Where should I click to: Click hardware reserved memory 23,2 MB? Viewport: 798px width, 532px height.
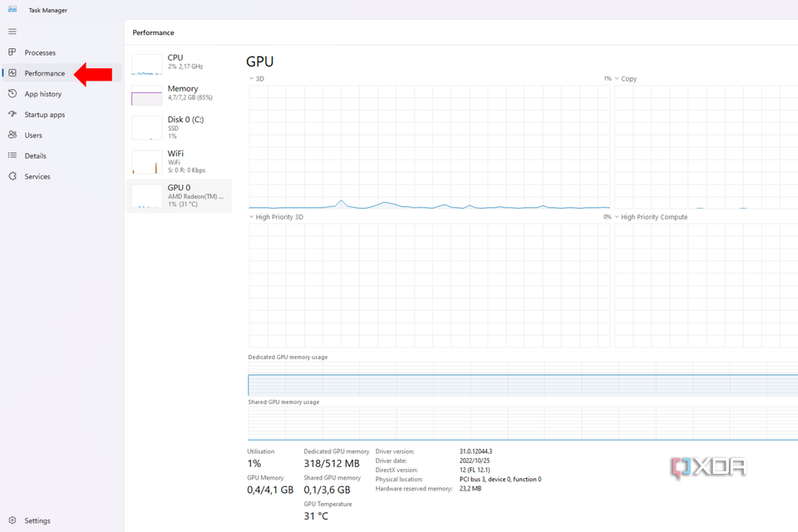click(470, 488)
